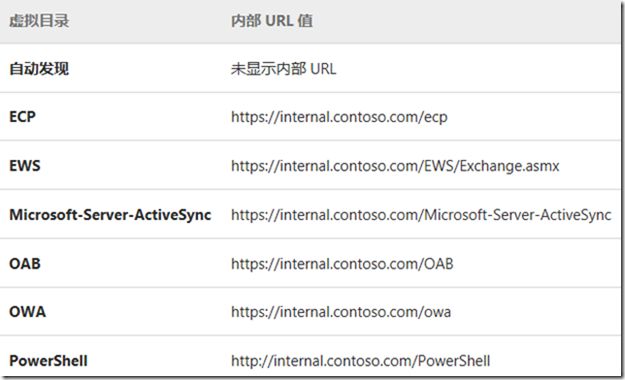625x380 pixels.
Task: Select the ECP virtual directory label
Action: (x=22, y=117)
